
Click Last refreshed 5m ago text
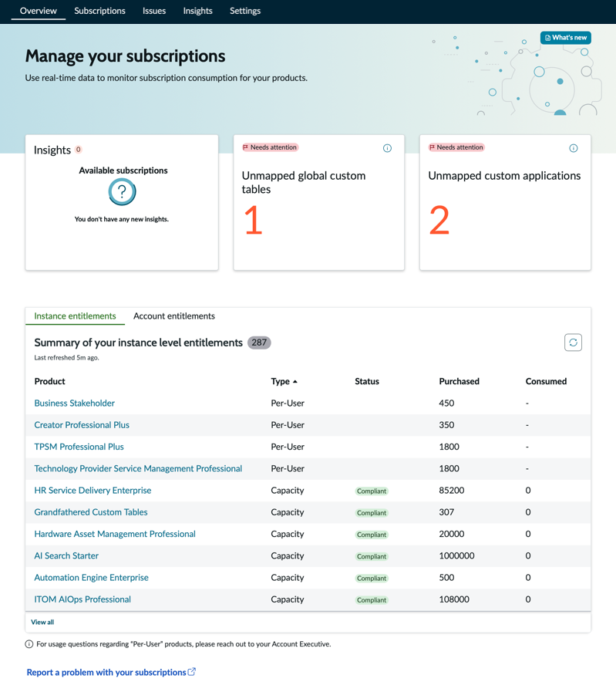pyautogui.click(x=66, y=358)
